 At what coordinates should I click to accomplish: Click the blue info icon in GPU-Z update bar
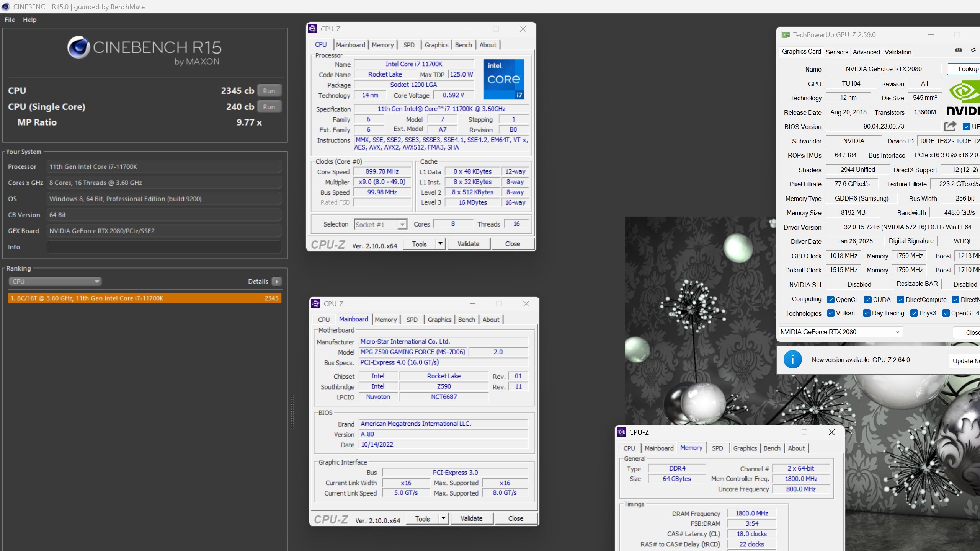click(792, 360)
